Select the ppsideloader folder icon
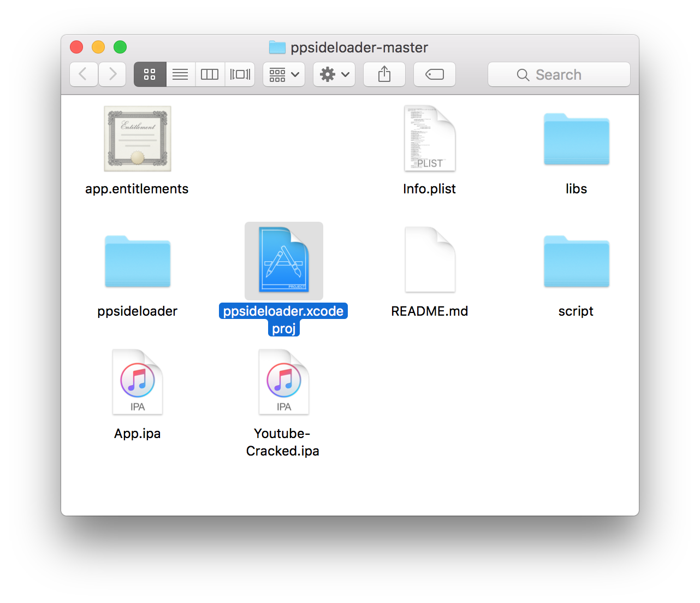700x603 pixels. [x=138, y=262]
